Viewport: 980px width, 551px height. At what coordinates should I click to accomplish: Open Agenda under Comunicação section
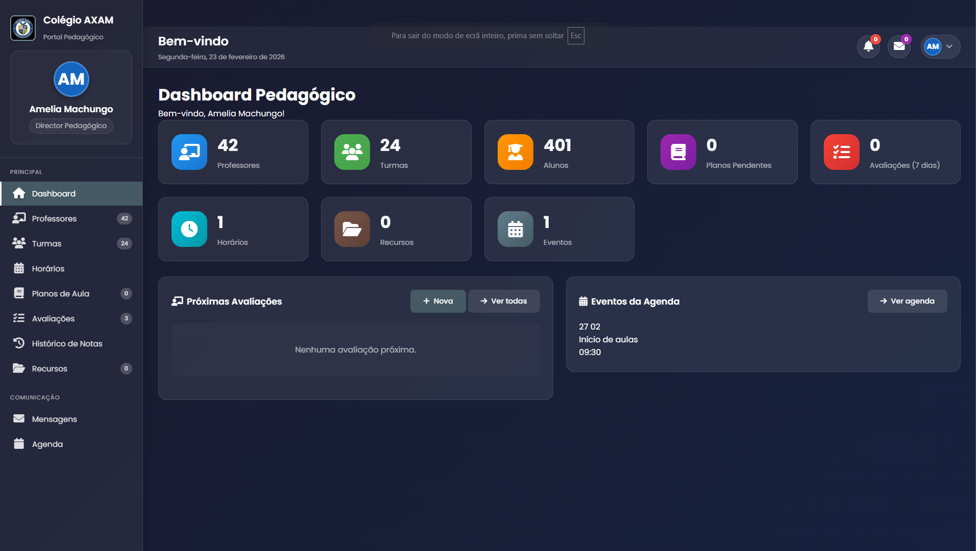(47, 444)
